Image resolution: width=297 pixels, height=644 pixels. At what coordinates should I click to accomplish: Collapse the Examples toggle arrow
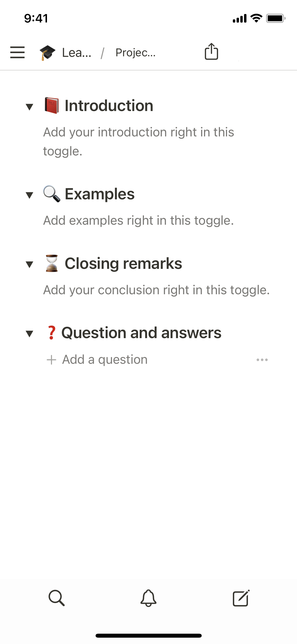[x=30, y=195]
